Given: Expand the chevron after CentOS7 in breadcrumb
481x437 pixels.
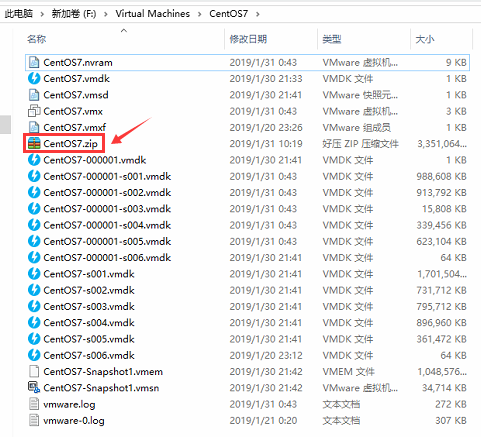Looking at the screenshot, I should [x=258, y=14].
